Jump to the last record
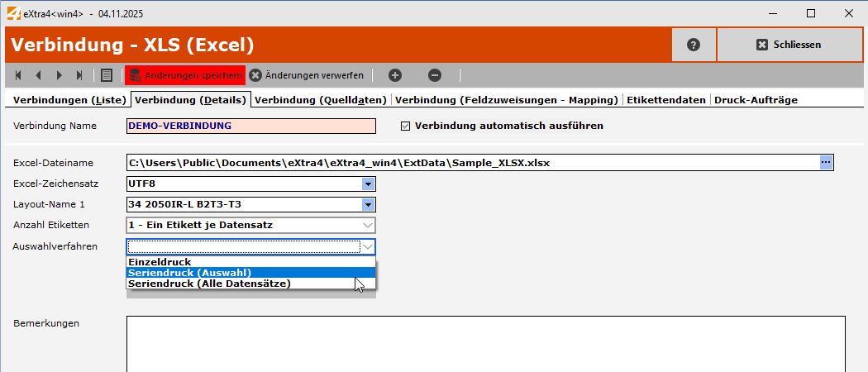The width and height of the screenshot is (868, 372). click(79, 75)
